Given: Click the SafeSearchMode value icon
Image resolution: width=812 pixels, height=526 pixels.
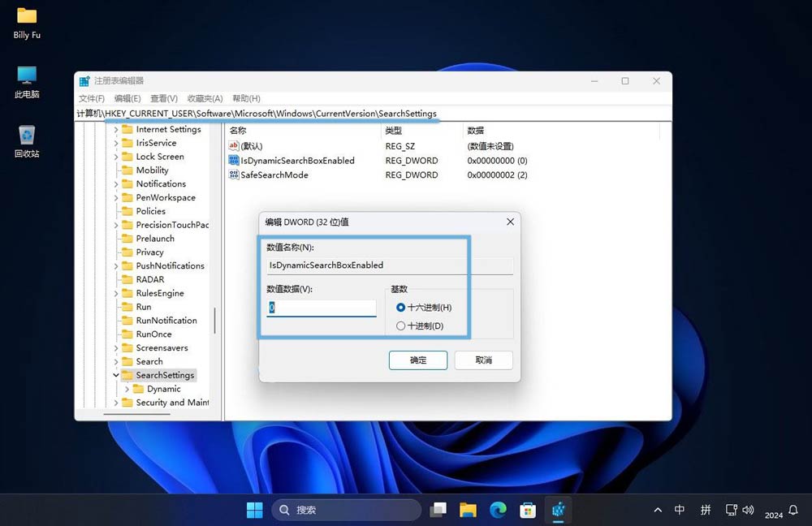Looking at the screenshot, I should point(233,175).
